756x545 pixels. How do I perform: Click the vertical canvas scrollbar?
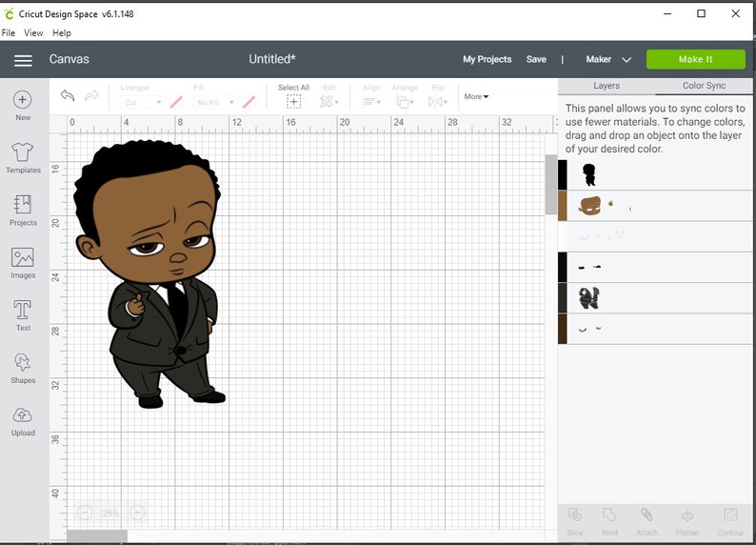tap(550, 185)
